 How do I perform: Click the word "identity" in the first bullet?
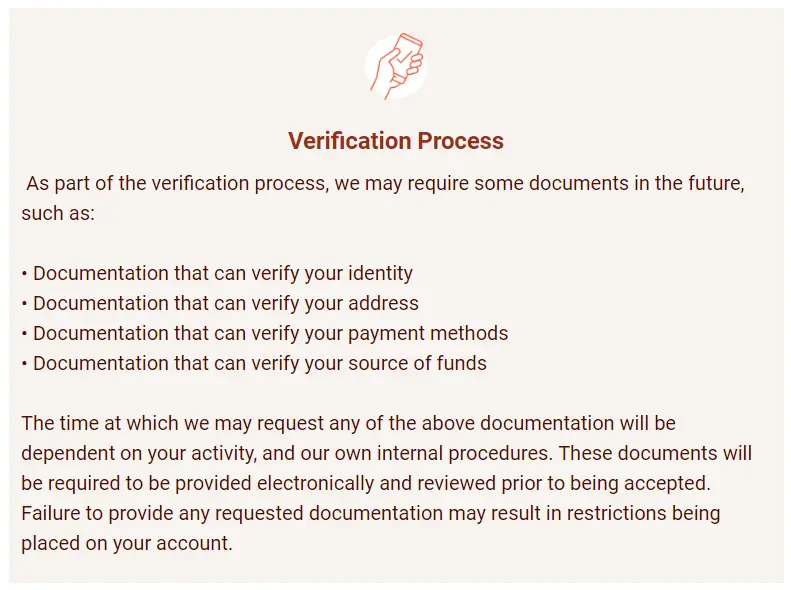point(380,273)
